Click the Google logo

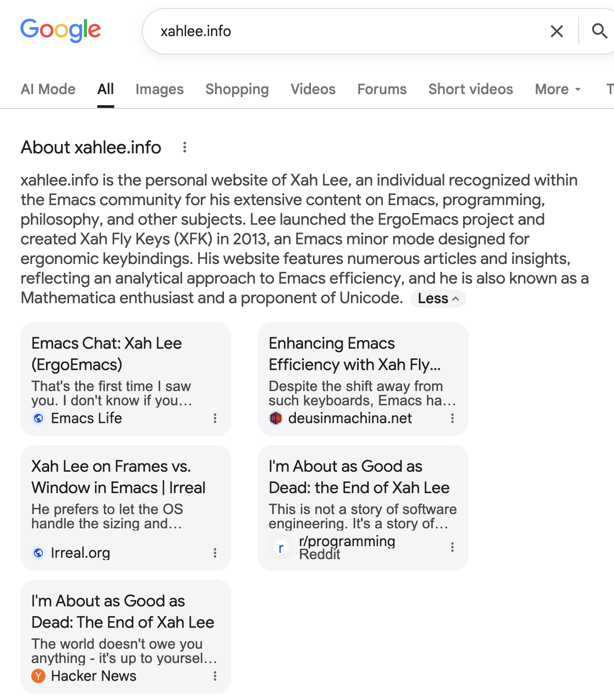click(x=61, y=30)
